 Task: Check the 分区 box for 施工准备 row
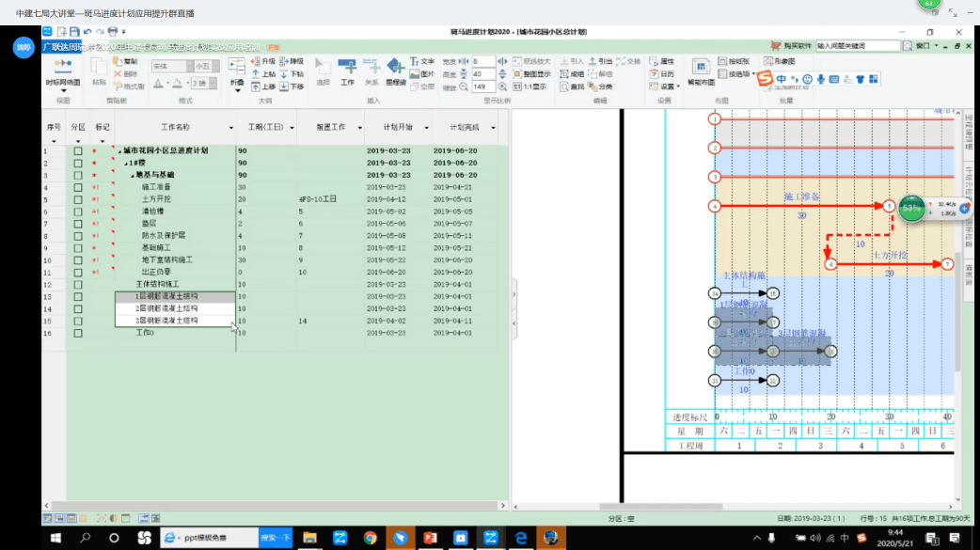tap(78, 187)
